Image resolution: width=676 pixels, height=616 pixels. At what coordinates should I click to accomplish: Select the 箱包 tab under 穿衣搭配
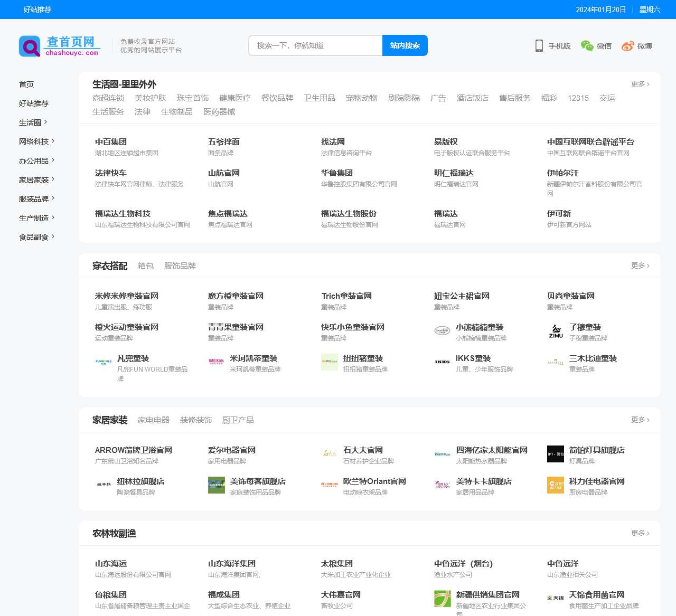click(146, 266)
